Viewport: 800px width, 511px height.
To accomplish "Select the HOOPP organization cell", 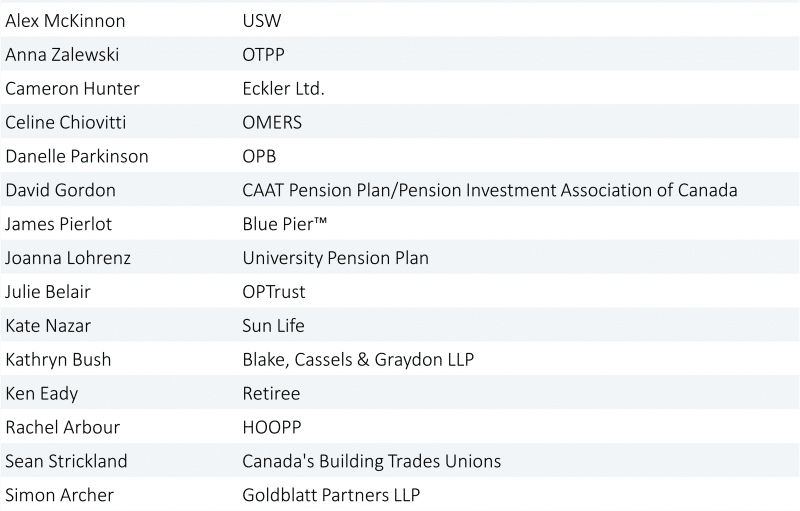I will tap(272, 427).
